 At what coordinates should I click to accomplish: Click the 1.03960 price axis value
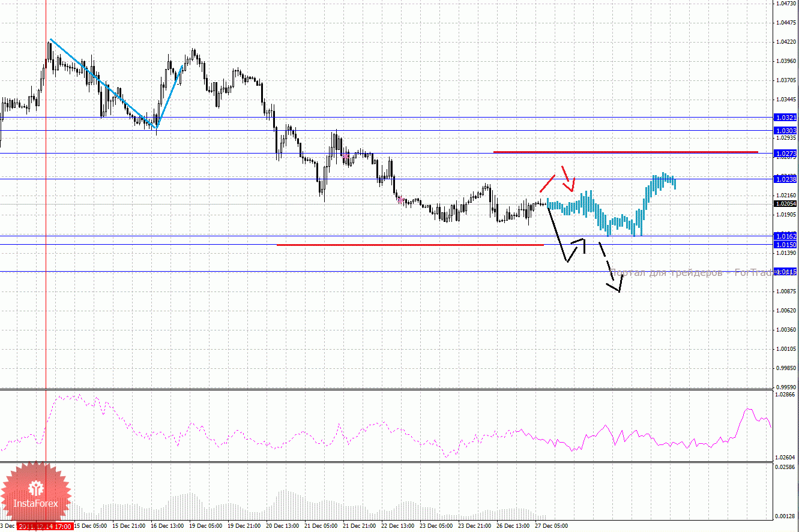pos(785,61)
